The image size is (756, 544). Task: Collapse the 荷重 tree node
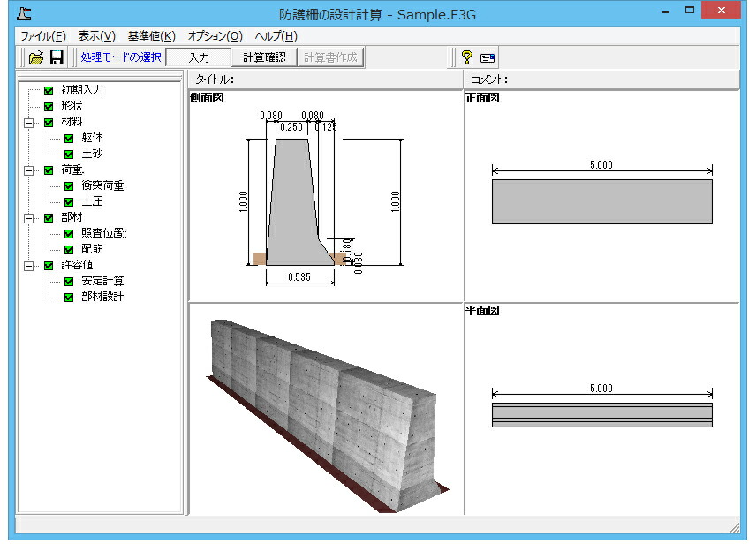tap(29, 170)
